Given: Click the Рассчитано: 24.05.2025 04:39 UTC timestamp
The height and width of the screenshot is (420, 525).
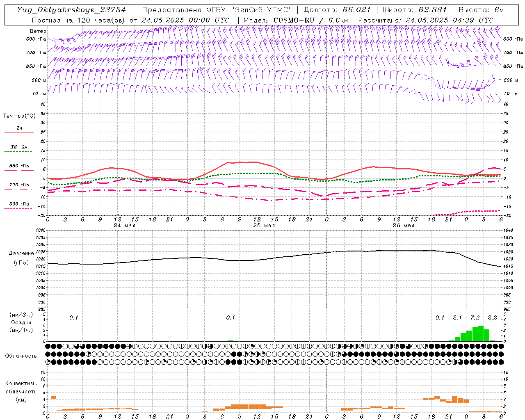Looking at the screenshot, I should tap(426, 20).
